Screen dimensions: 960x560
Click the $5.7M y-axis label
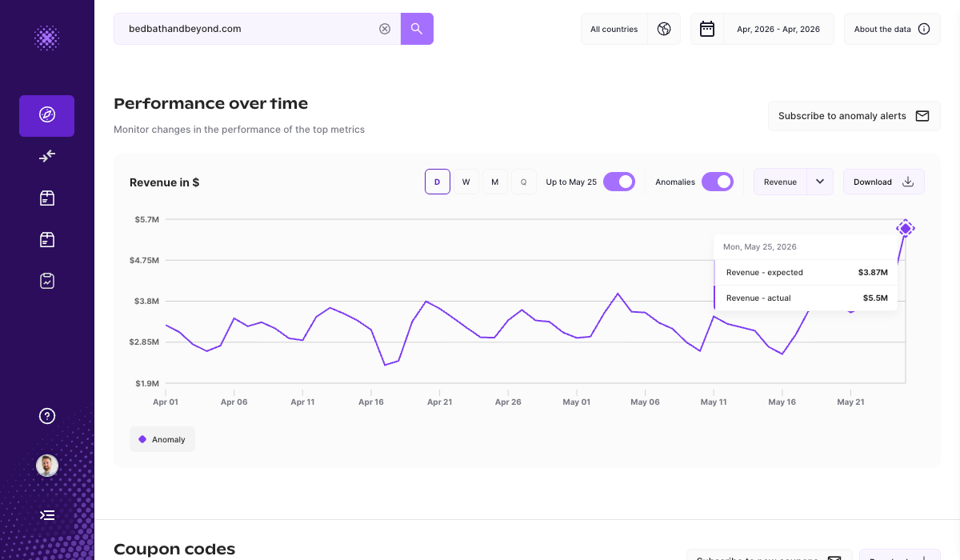coord(146,219)
